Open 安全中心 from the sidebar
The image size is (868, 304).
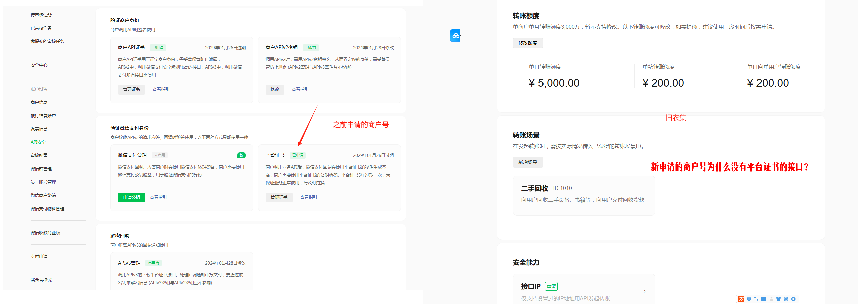tap(39, 65)
